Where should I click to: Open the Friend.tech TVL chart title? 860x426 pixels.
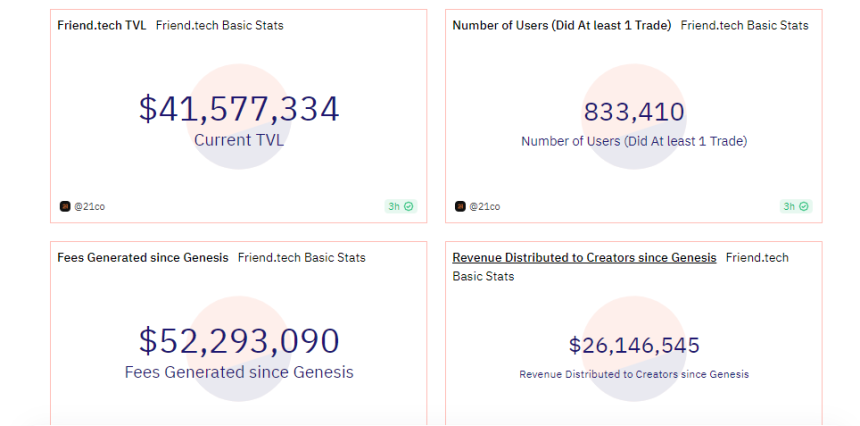click(102, 25)
